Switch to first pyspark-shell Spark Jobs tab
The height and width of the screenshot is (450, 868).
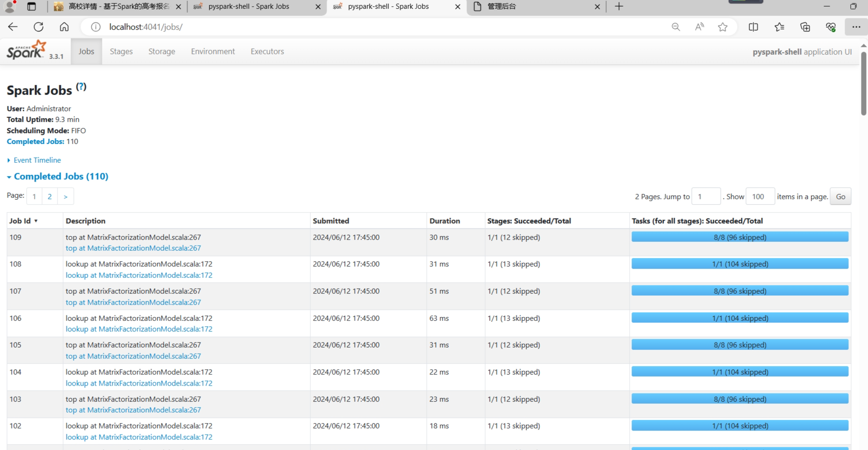pos(256,7)
